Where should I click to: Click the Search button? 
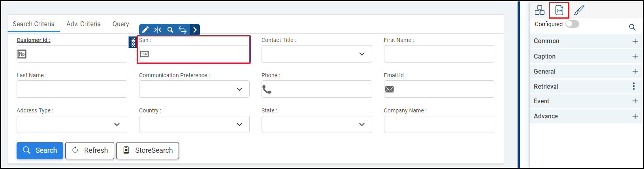(40, 150)
